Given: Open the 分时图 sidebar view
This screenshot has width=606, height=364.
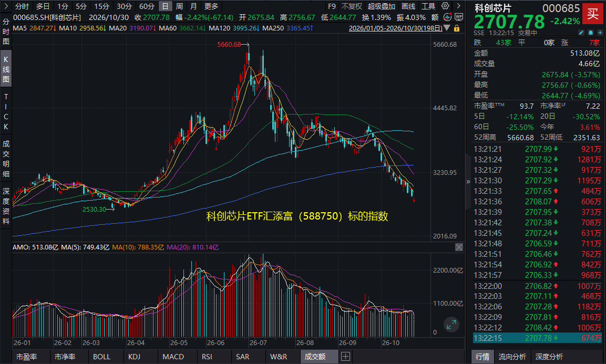Looking at the screenshot, I should click(x=6, y=32).
